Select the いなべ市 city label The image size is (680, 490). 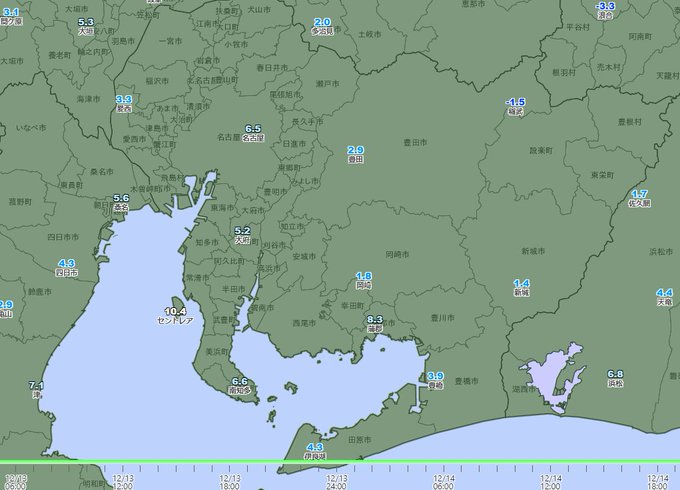(31, 128)
